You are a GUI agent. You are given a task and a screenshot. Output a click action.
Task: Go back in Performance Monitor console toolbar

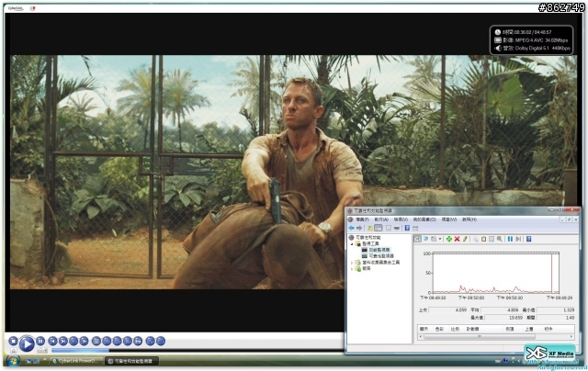[351, 229]
